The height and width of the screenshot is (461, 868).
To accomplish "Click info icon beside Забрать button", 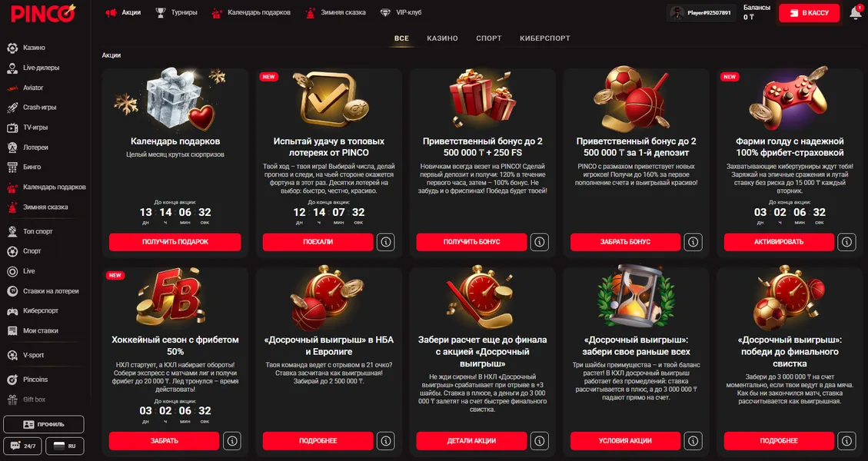I will 232,441.
